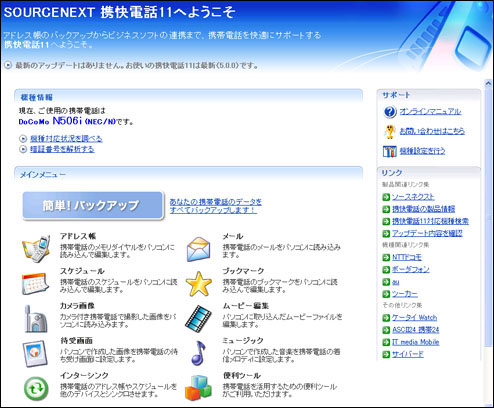This screenshot has height=408, width=494.
Task: Open the ブックマーク star icon
Action: click(x=199, y=284)
